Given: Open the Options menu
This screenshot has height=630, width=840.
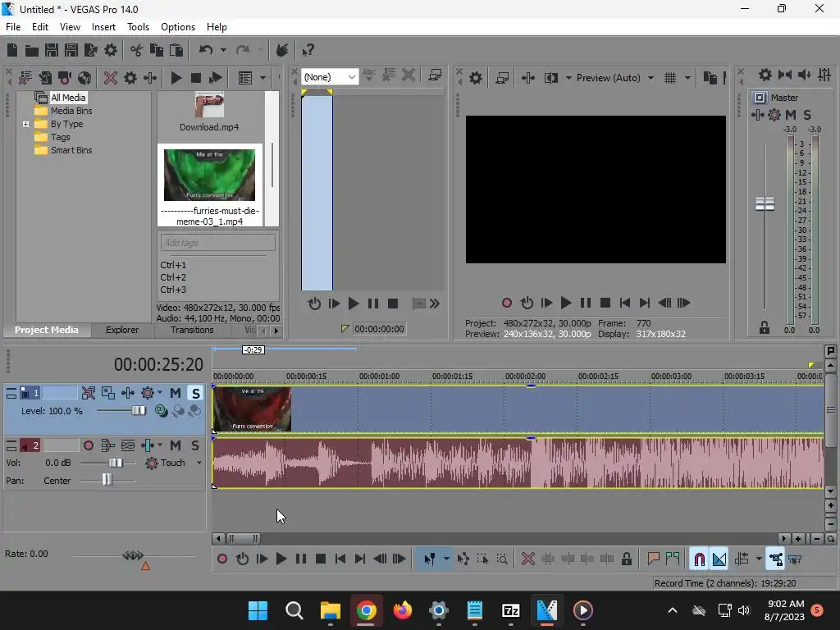Looking at the screenshot, I should (178, 27).
